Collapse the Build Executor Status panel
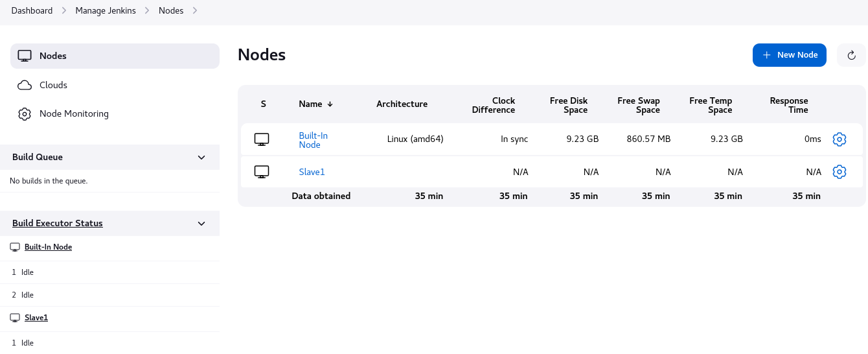This screenshot has width=868, height=354. pos(201,224)
